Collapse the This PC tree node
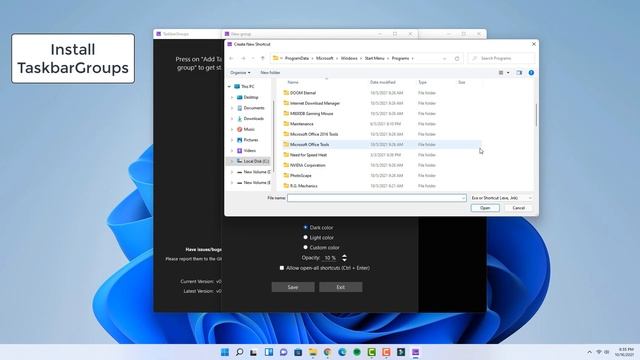 (x=229, y=87)
